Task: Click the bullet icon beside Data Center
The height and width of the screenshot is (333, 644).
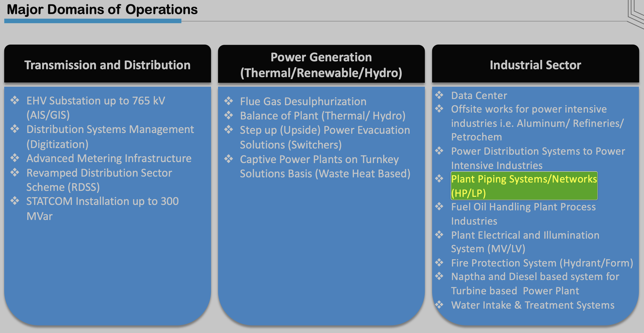Action: tap(439, 95)
